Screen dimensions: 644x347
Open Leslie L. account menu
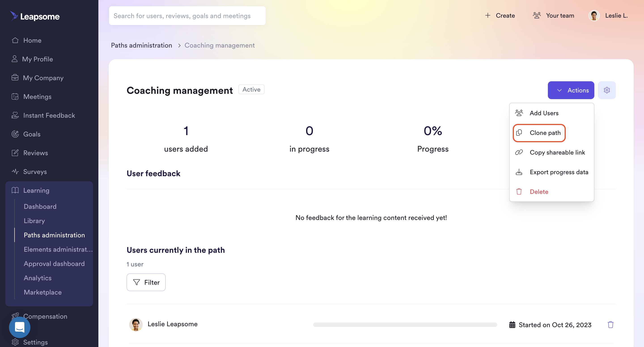pyautogui.click(x=616, y=15)
